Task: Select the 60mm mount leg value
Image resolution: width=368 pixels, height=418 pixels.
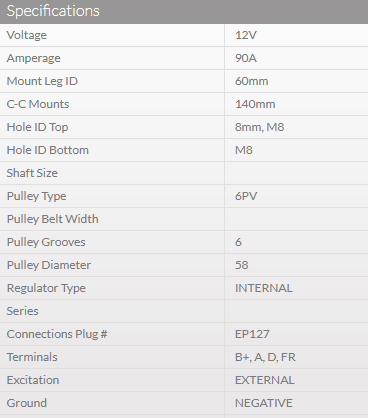Action: click(252, 81)
